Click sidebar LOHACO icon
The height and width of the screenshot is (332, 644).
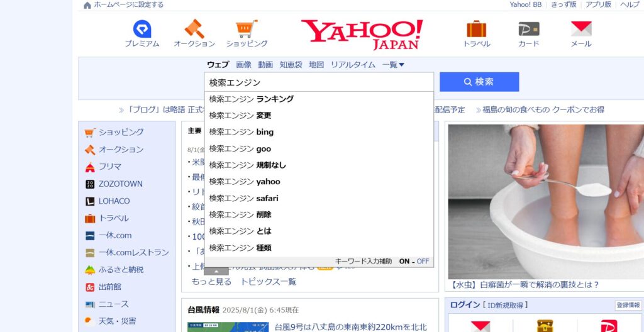(90, 202)
